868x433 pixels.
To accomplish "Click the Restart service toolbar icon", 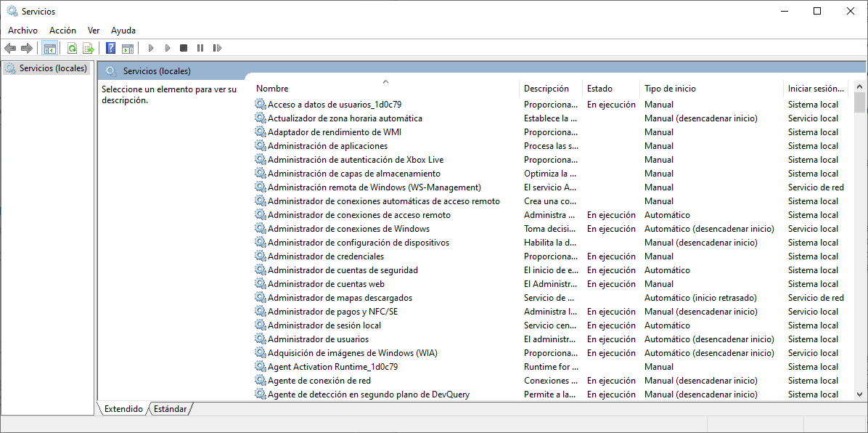I will (x=218, y=48).
